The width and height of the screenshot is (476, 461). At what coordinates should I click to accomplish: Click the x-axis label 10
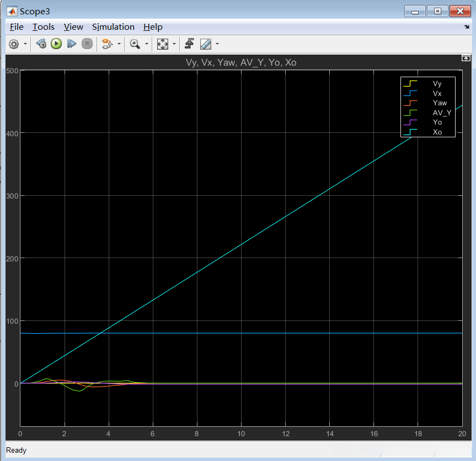241,433
